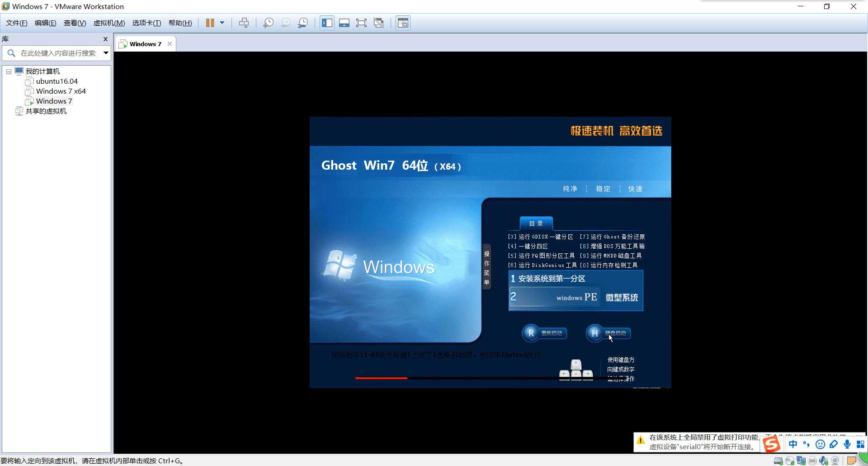Click the Unity mode toolbar icon
This screenshot has width=868, height=466.
(379, 23)
